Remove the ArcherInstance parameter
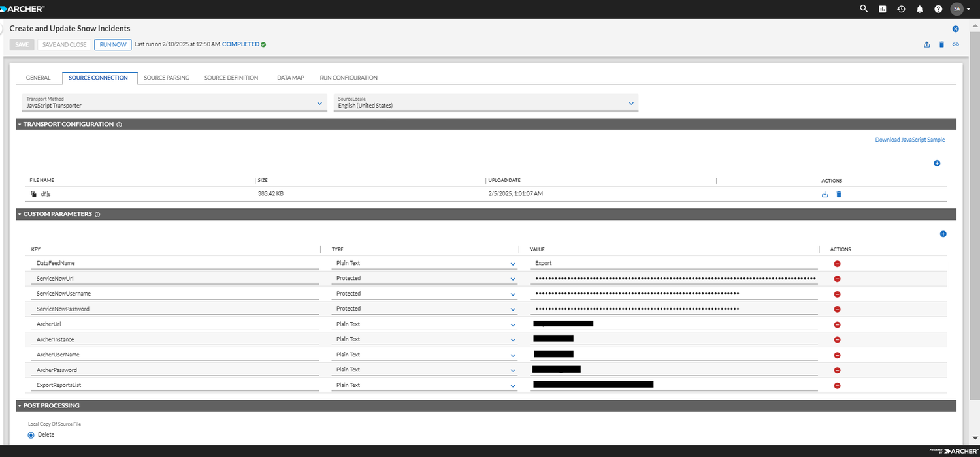 [837, 340]
